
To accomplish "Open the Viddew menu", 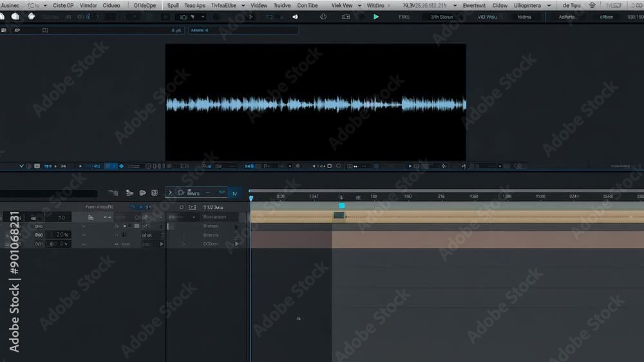I will [259, 5].
